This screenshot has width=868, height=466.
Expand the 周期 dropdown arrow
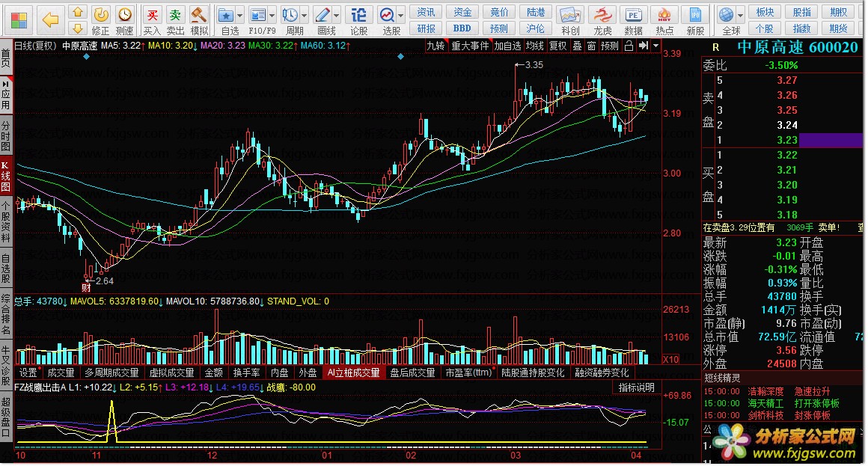(304, 16)
